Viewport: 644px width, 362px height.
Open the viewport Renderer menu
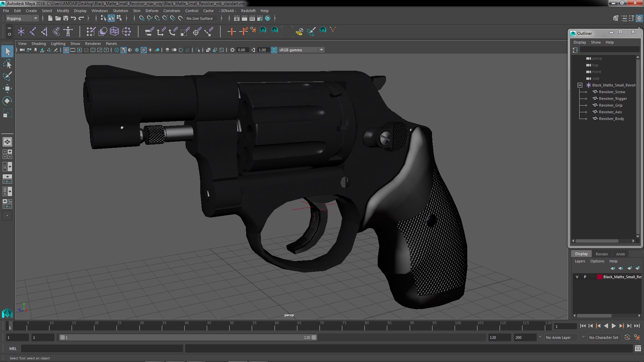coord(93,44)
